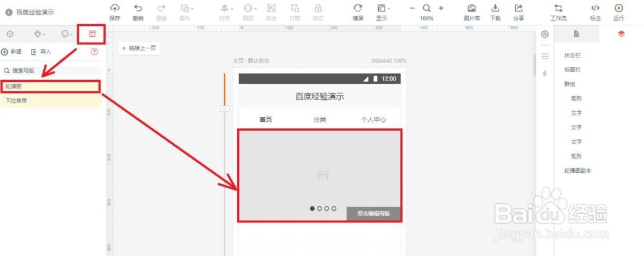644x256 pixels.
Task: Select the 群组 layer
Action: coord(570,84)
